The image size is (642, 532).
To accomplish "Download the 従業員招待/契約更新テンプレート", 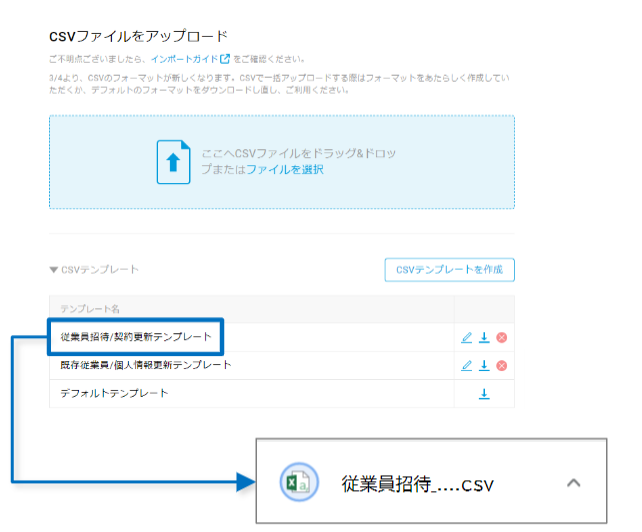I will click(x=484, y=337).
